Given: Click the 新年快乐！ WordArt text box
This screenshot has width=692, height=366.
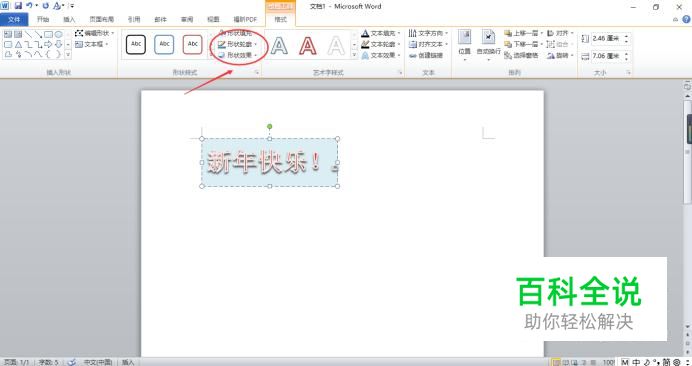Looking at the screenshot, I should (x=270, y=162).
